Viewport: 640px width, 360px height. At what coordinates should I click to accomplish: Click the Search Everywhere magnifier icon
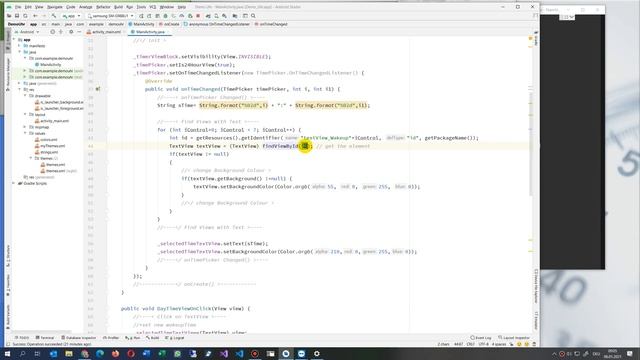[x=253, y=16]
